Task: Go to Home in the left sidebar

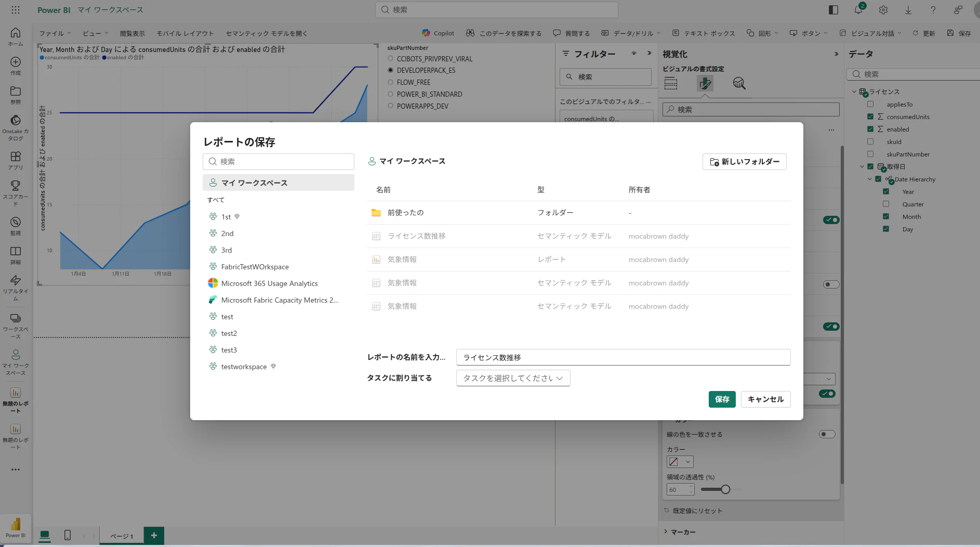Action: tap(16, 36)
